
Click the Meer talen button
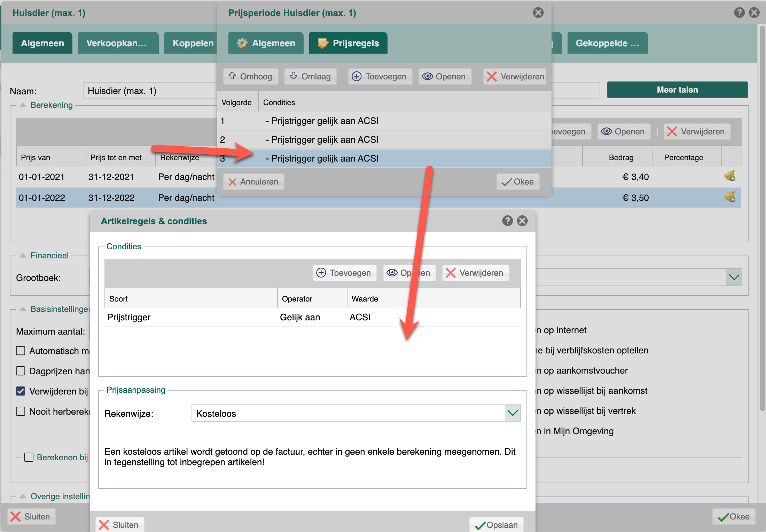pos(677,90)
